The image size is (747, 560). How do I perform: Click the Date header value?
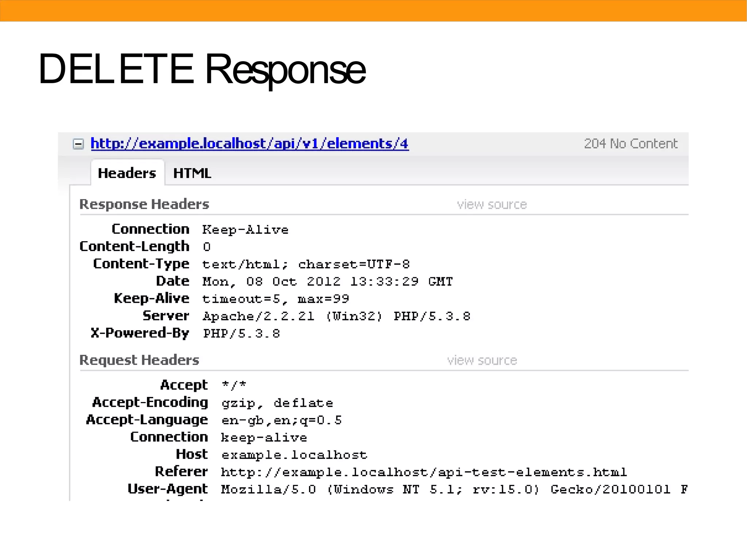pos(327,282)
